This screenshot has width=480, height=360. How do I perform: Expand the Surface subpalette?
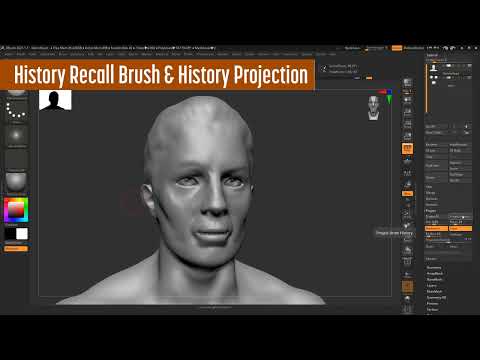(432, 310)
